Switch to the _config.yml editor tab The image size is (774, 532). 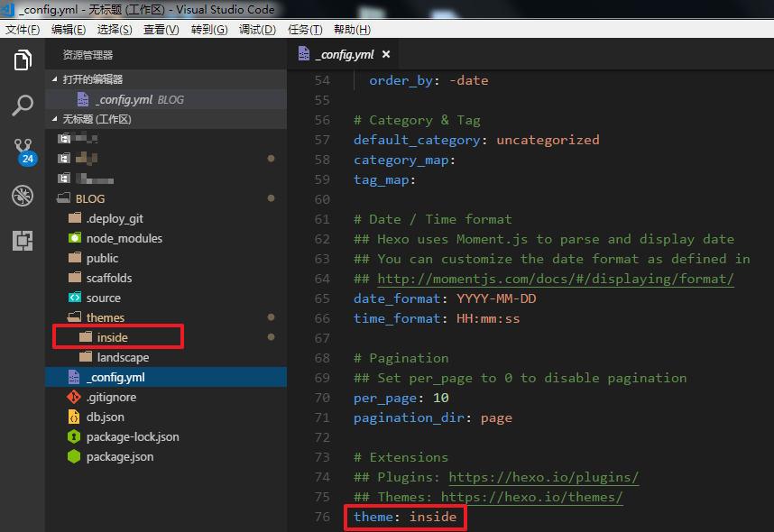[x=345, y=54]
